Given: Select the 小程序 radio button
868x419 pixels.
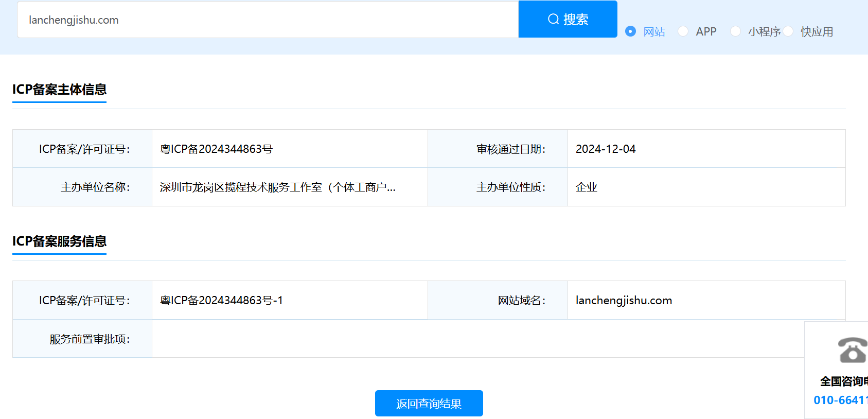Looking at the screenshot, I should point(735,31).
